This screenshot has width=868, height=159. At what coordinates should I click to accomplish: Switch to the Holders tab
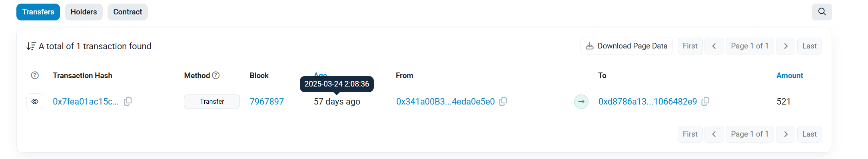(84, 12)
